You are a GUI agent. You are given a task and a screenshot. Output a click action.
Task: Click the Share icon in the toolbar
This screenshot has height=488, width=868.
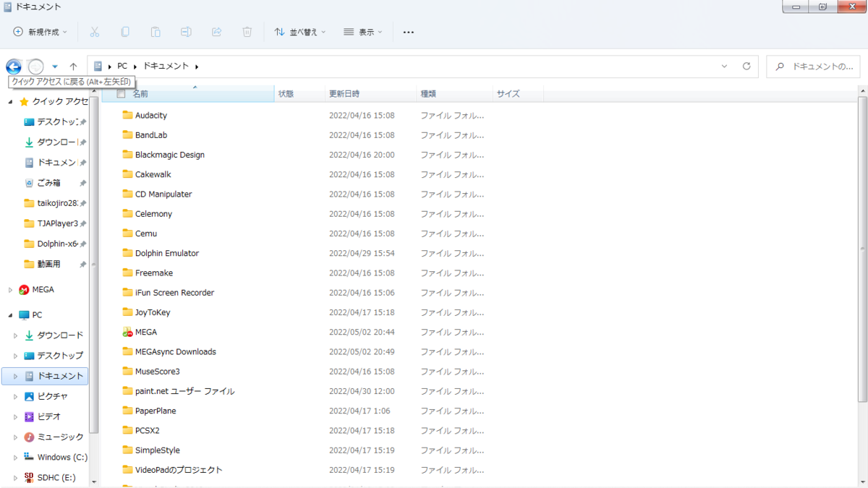[x=216, y=32]
